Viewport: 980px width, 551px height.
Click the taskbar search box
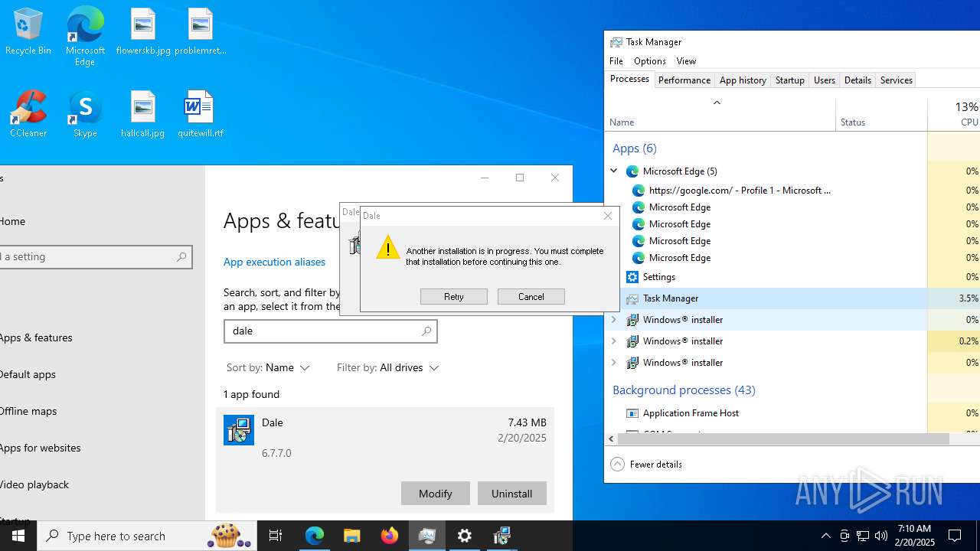147,536
